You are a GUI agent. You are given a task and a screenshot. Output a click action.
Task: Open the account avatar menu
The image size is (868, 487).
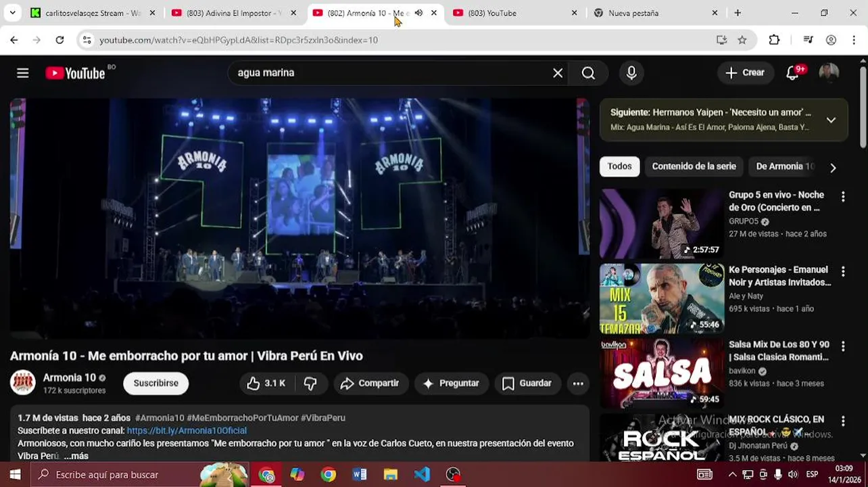(x=829, y=73)
